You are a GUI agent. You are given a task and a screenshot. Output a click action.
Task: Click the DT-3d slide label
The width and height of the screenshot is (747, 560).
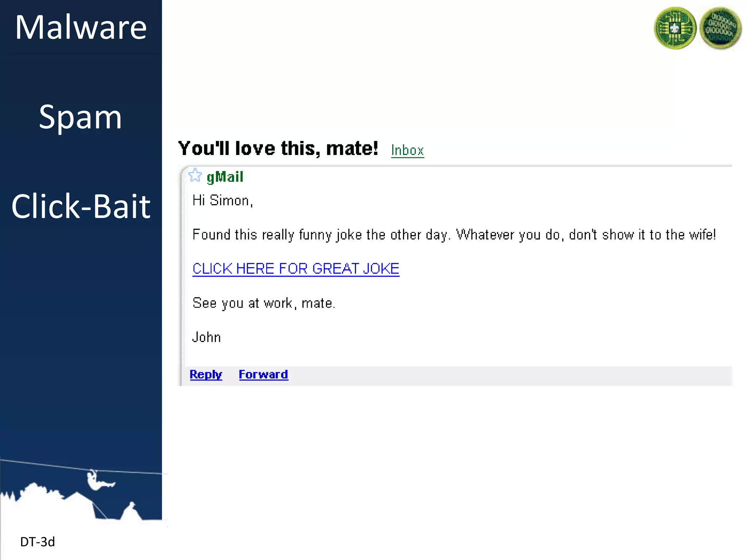pyautogui.click(x=38, y=542)
